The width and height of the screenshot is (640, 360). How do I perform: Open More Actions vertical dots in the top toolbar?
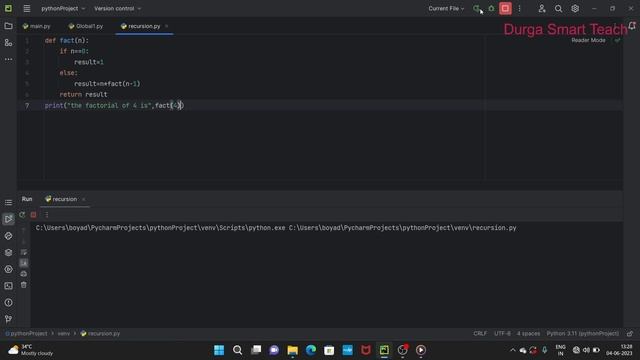pyautogui.click(x=519, y=8)
